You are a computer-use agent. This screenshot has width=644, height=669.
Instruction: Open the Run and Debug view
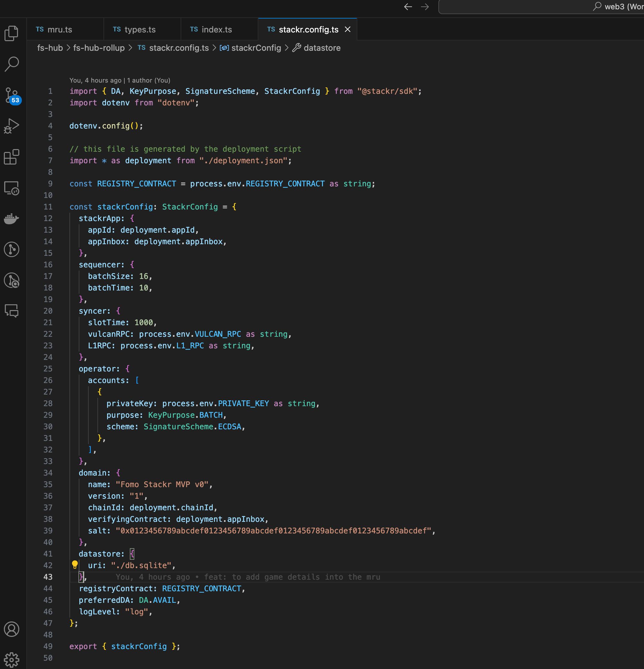coord(12,126)
